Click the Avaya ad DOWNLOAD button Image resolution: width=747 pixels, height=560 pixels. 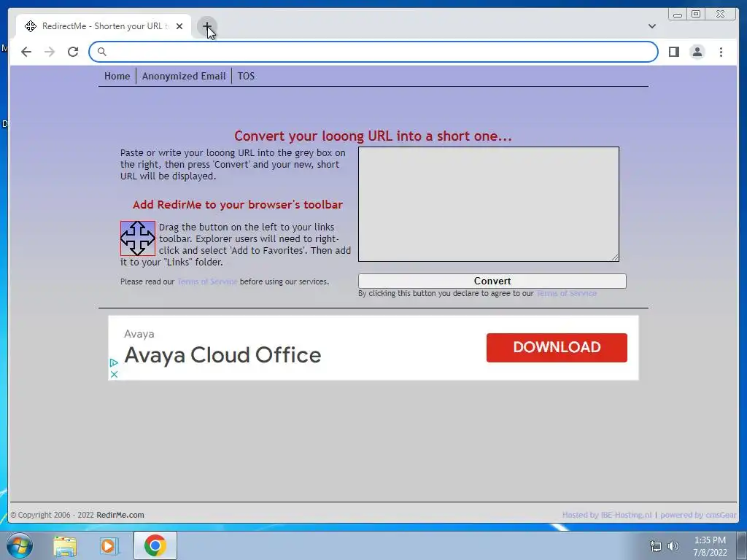point(557,348)
